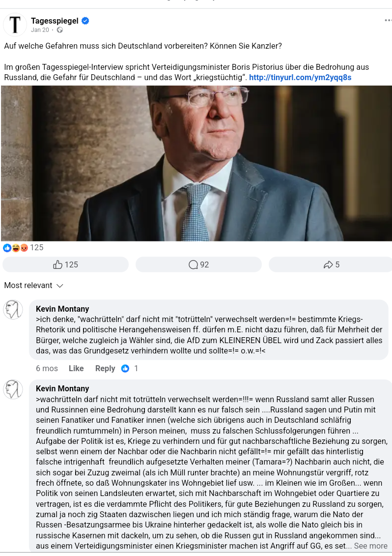Image resolution: width=392 pixels, height=556 pixels.
Task: Click the Kevin Montany name on second comment
Action: pos(62,389)
